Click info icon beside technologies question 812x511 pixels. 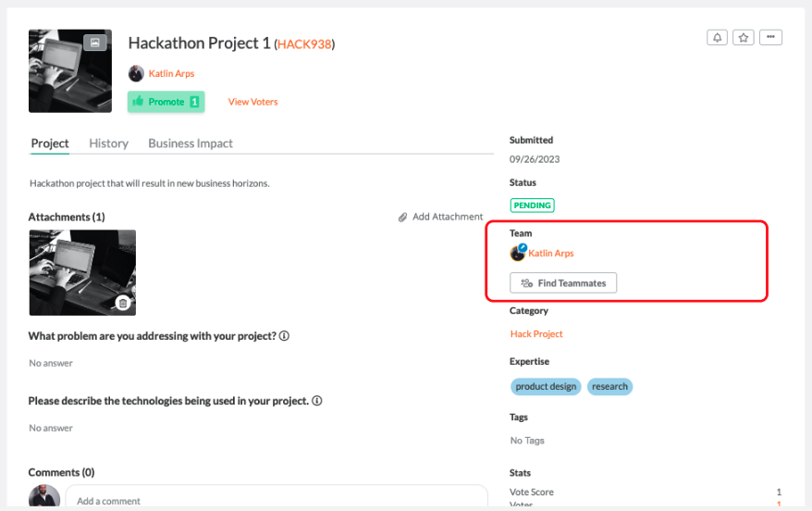[x=317, y=401]
